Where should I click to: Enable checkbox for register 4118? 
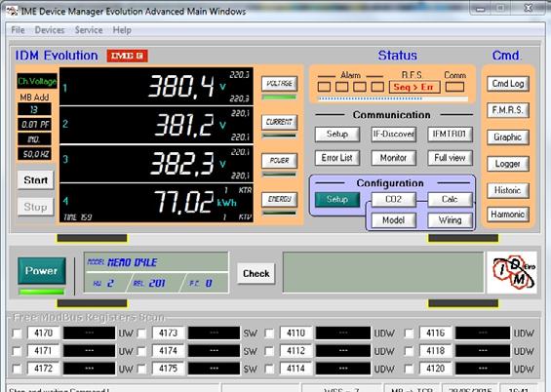tap(409, 351)
